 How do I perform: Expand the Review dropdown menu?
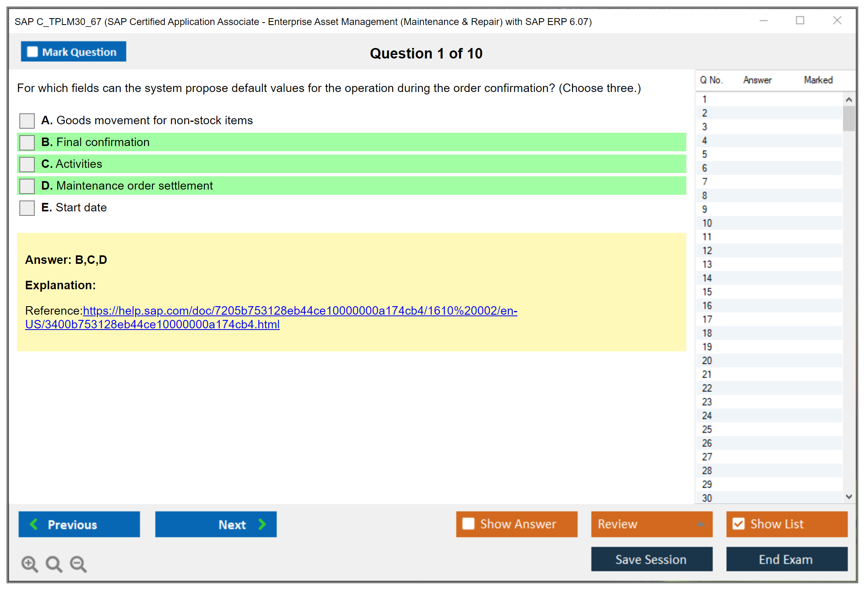[x=700, y=524]
